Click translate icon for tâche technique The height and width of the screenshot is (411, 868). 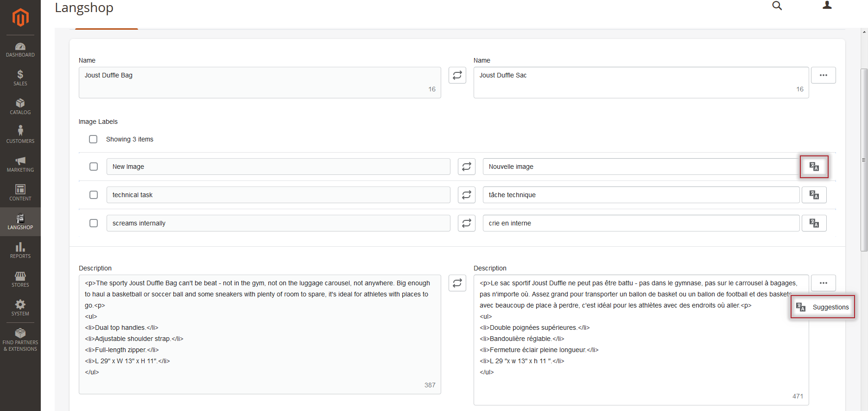point(814,195)
